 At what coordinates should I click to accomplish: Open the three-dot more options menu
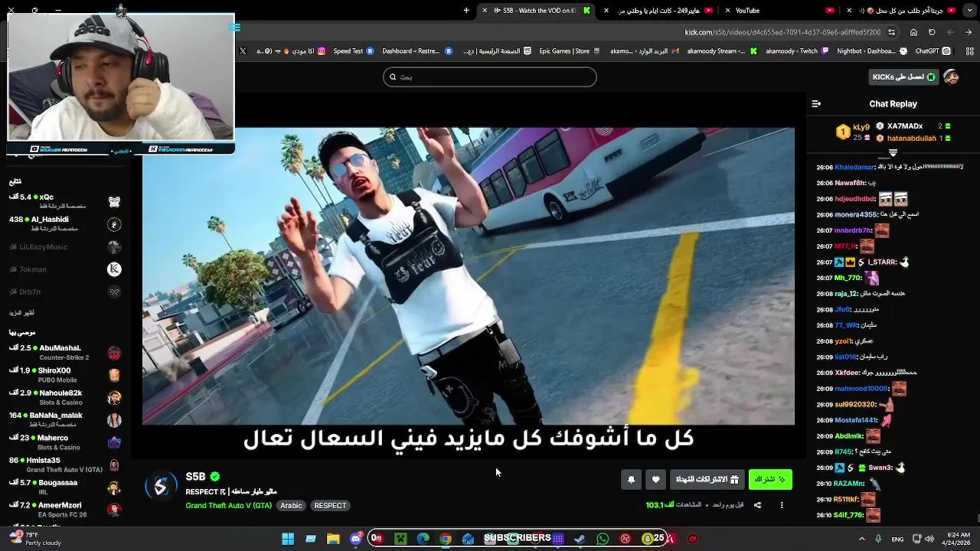coord(782,505)
